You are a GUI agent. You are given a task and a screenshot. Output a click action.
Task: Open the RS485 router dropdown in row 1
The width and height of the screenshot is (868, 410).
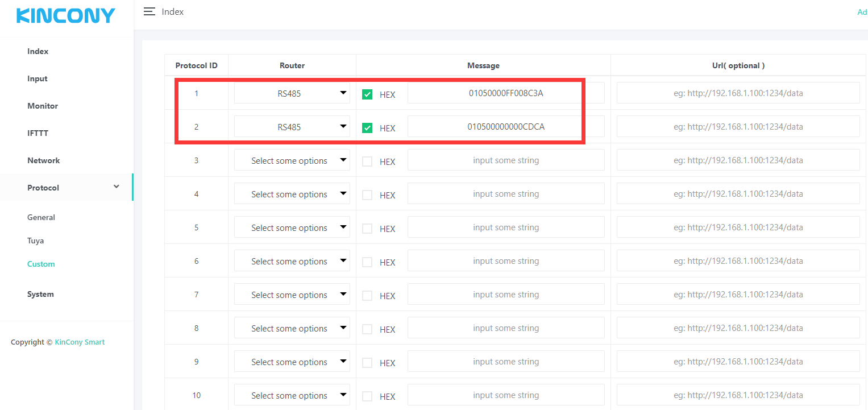(292, 94)
